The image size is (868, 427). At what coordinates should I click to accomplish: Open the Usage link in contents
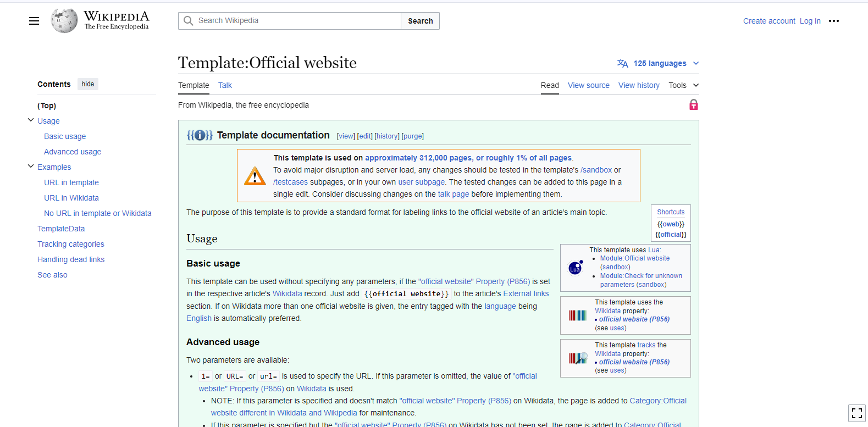[x=48, y=121]
